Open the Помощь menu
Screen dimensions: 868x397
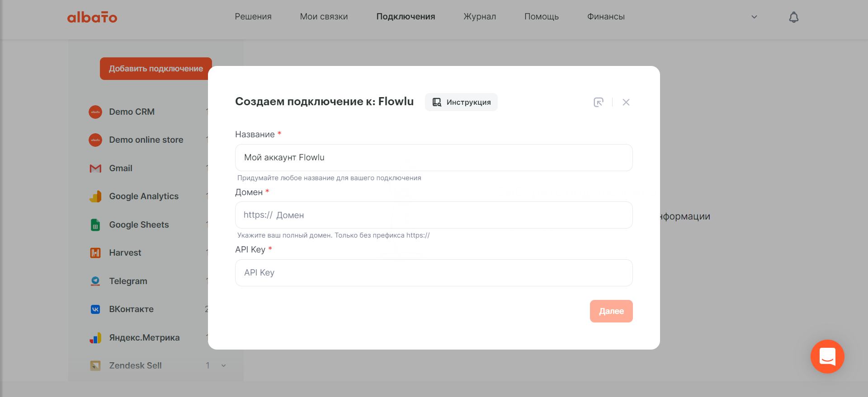pos(542,17)
